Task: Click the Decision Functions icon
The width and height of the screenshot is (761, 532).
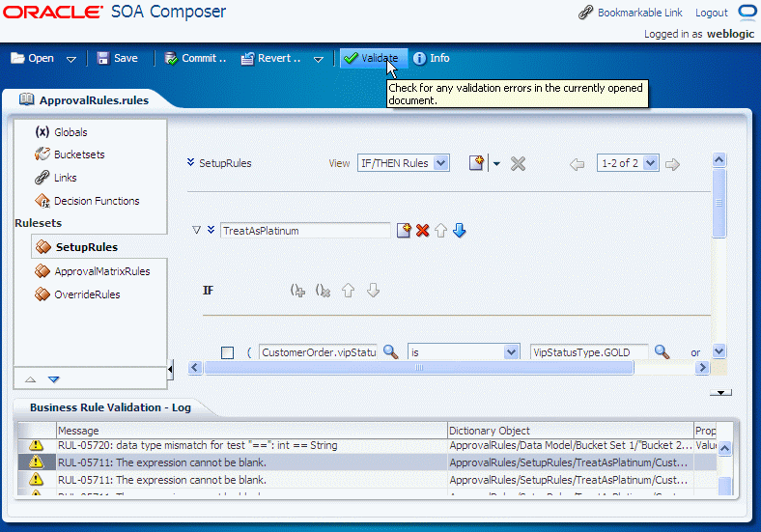Action: point(42,201)
